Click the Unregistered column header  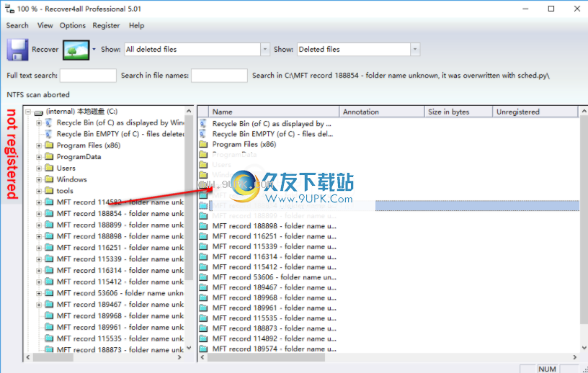[535, 112]
